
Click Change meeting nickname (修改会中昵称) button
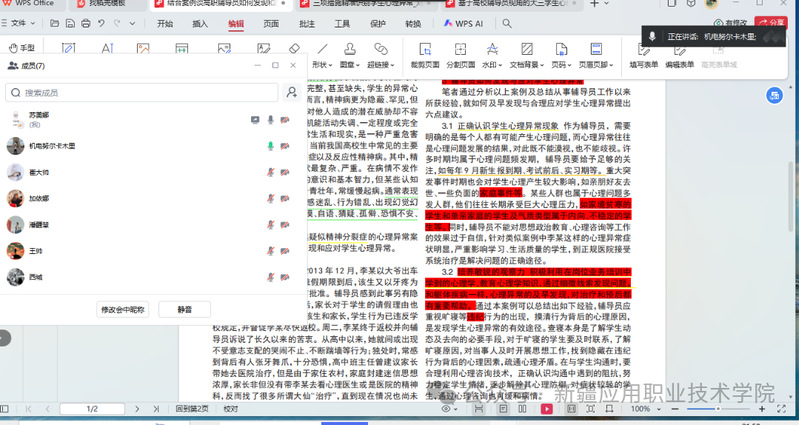(122, 309)
